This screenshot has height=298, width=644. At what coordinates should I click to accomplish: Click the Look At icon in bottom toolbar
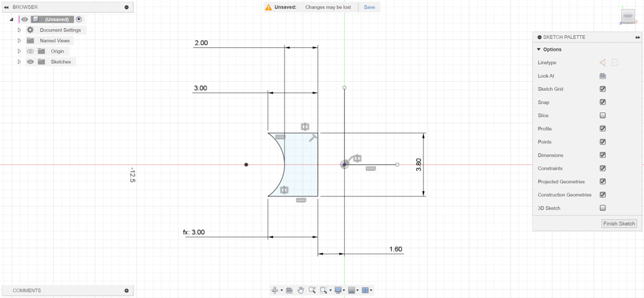pos(289,290)
